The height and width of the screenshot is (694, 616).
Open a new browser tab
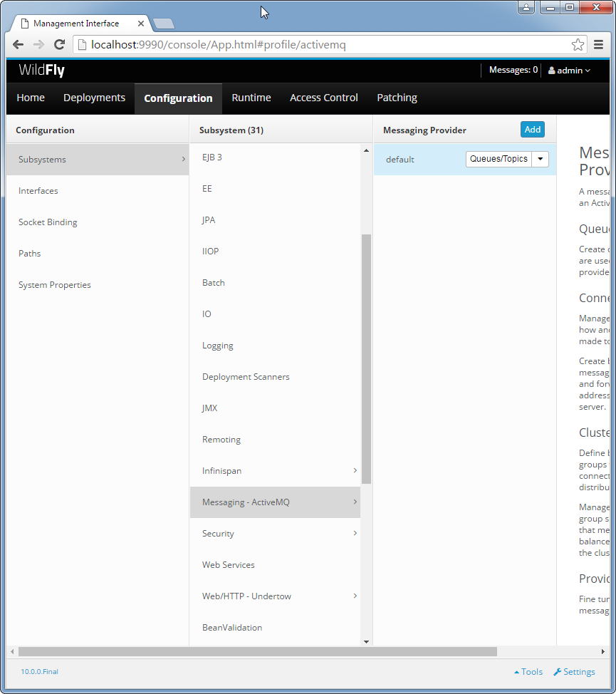pos(164,24)
